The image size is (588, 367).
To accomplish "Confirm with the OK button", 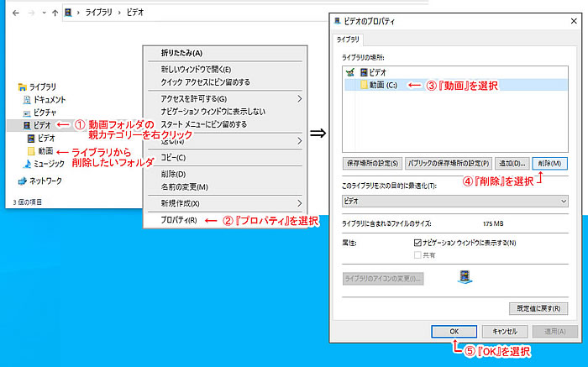I will 454,331.
